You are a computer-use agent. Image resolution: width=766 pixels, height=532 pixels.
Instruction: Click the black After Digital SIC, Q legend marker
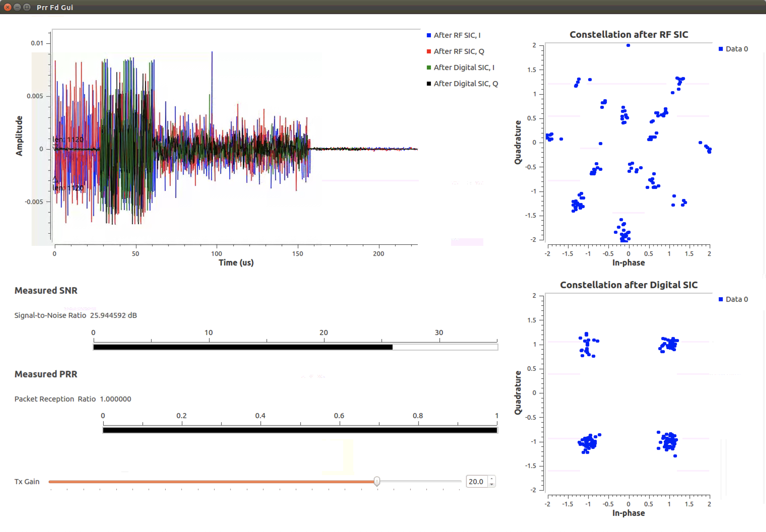point(429,84)
